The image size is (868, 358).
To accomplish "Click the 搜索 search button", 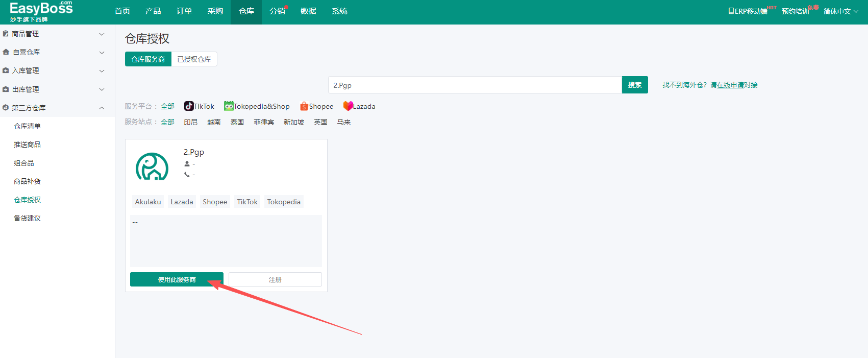I will click(x=635, y=85).
